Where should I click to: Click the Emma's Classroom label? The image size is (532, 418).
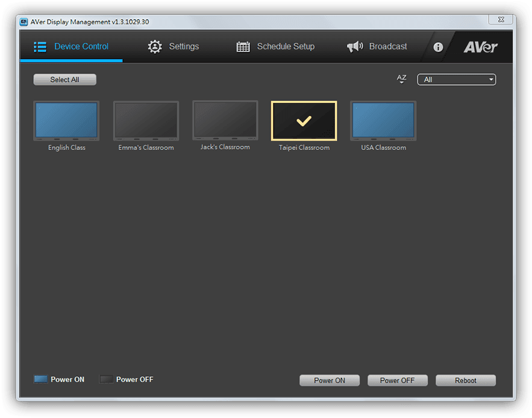click(146, 148)
